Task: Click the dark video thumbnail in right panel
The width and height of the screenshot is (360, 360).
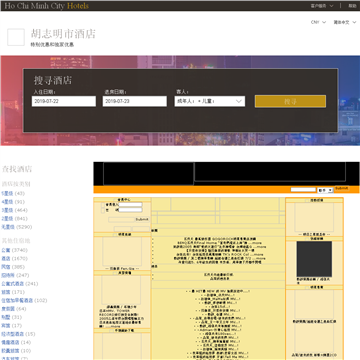Action: click(314, 259)
